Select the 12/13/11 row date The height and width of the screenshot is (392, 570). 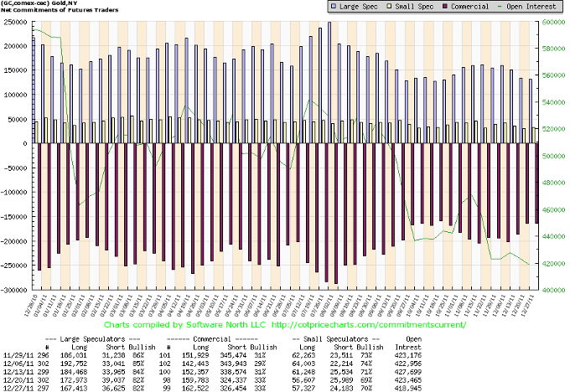click(x=19, y=372)
